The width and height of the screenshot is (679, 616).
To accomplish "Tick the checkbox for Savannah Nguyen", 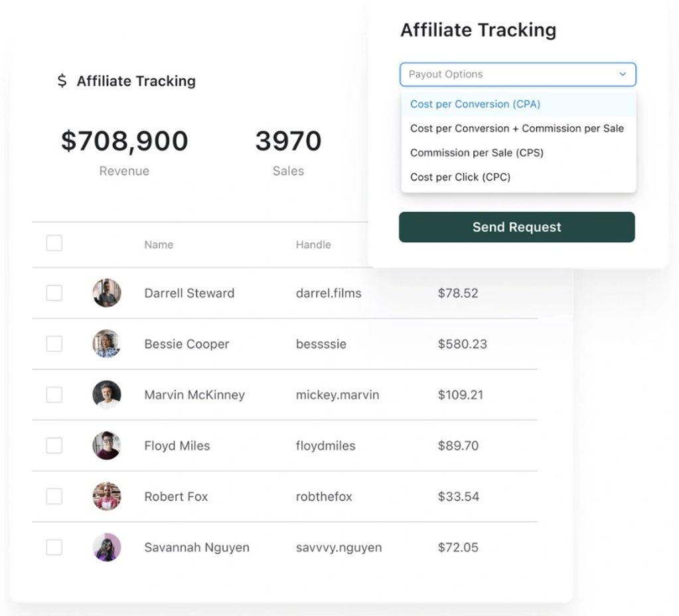I will 54,548.
